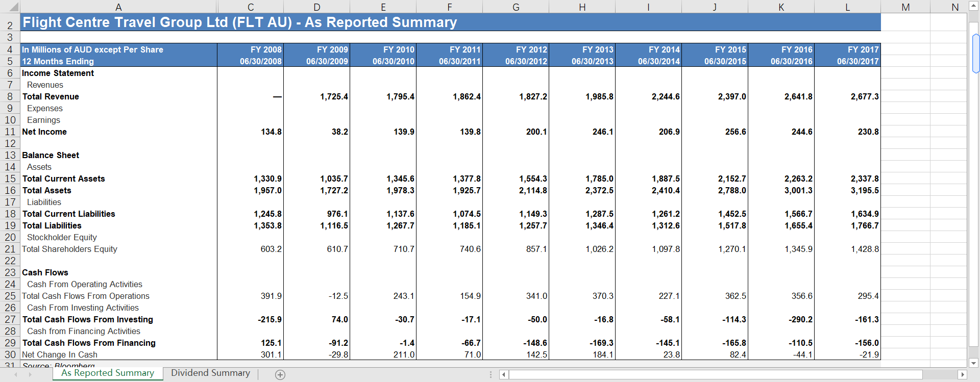
Task: Select column C header
Action: click(251, 7)
